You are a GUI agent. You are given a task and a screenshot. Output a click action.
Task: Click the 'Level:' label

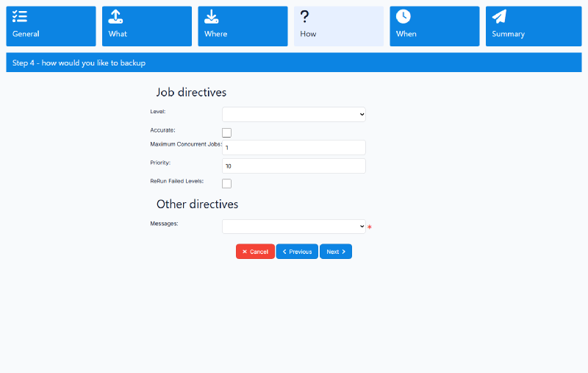pos(158,111)
